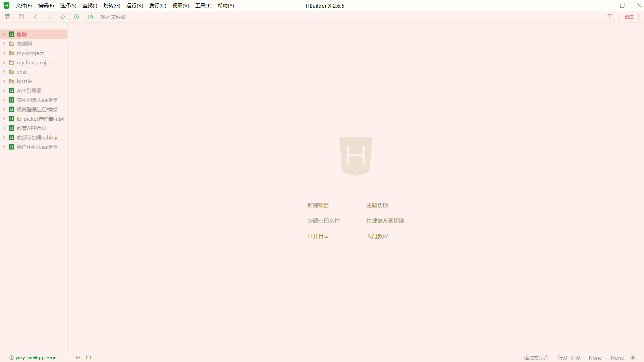Open the 发行(U) menu
Screen dimensions: 644x362
pyautogui.click(x=158, y=6)
